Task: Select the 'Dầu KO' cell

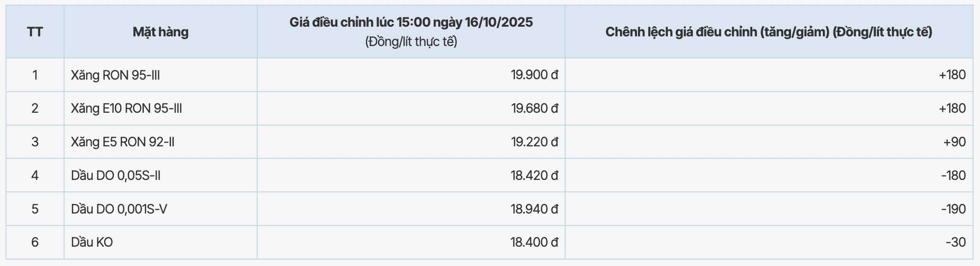Action: [x=92, y=242]
